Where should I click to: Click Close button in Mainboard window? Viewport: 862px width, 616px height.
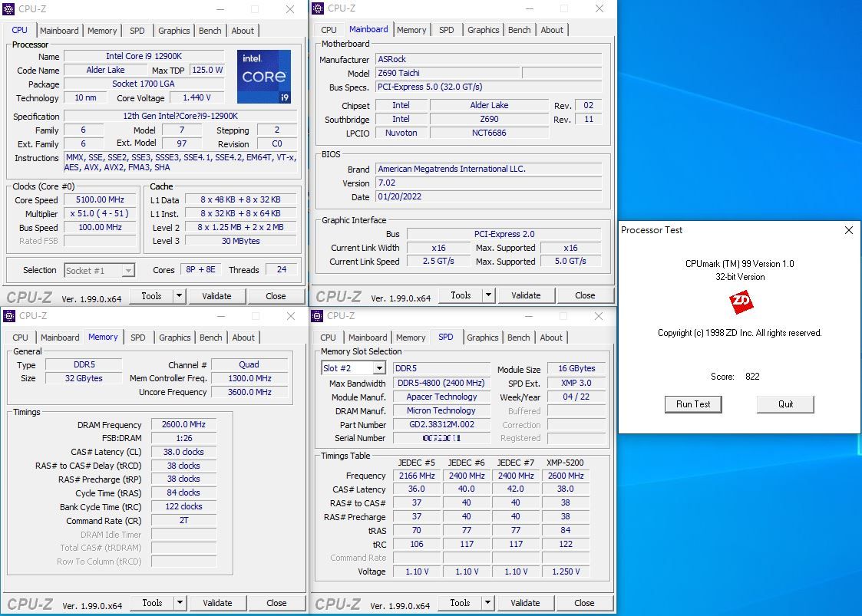[x=585, y=295]
